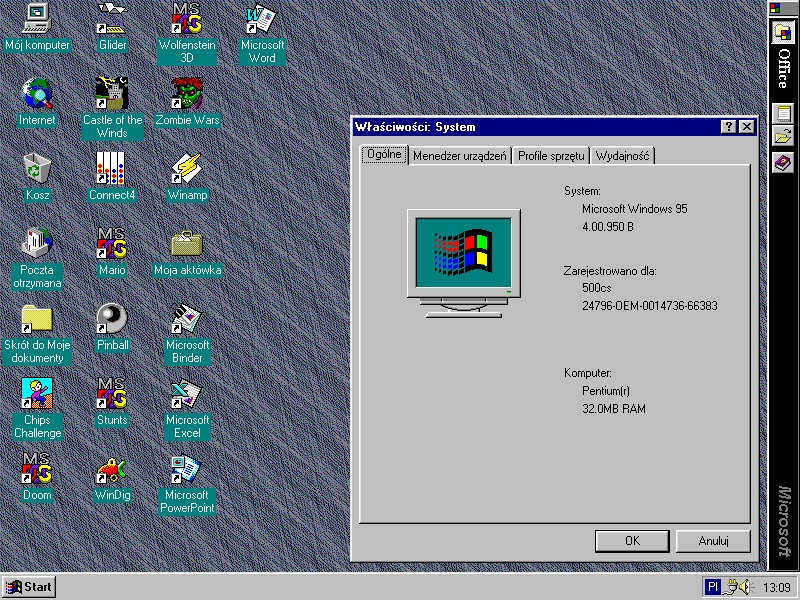Click the Castle of the Winds icon
Screen dimensions: 800x600
(112, 94)
